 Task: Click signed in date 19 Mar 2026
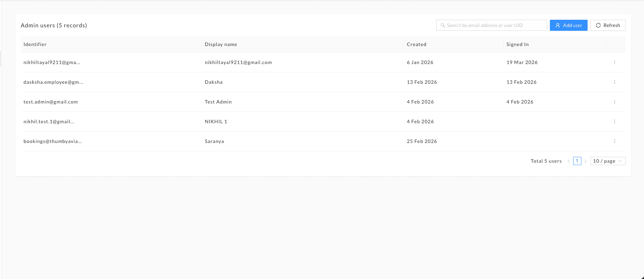(x=522, y=62)
